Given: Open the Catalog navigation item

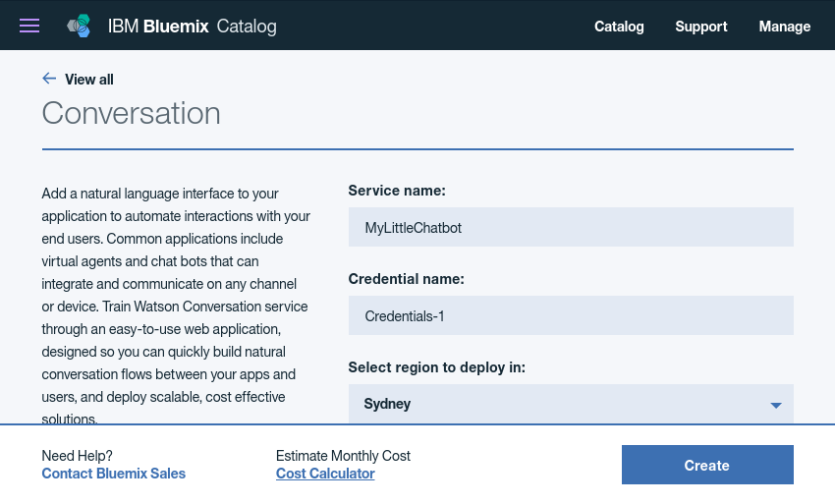Looking at the screenshot, I should 619,27.
